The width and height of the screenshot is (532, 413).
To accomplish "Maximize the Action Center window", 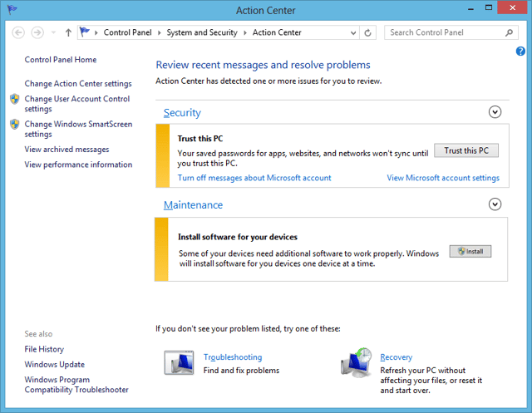I will [489, 7].
